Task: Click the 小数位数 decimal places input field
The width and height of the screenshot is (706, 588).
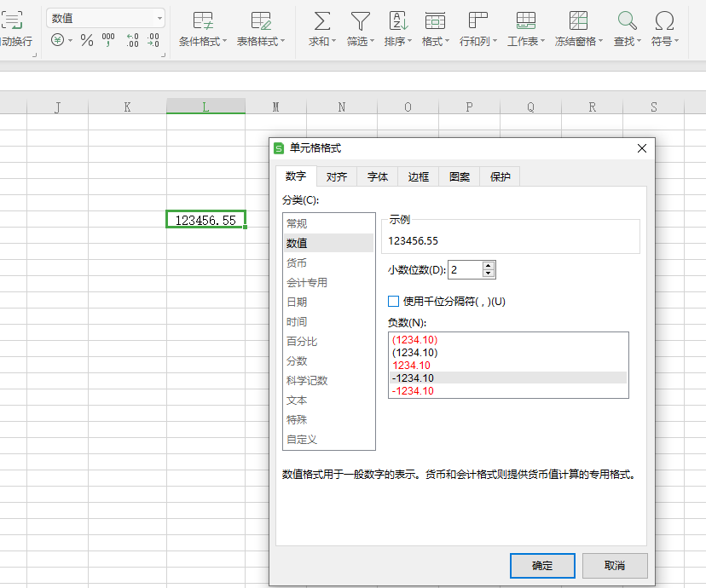Action: (465, 269)
